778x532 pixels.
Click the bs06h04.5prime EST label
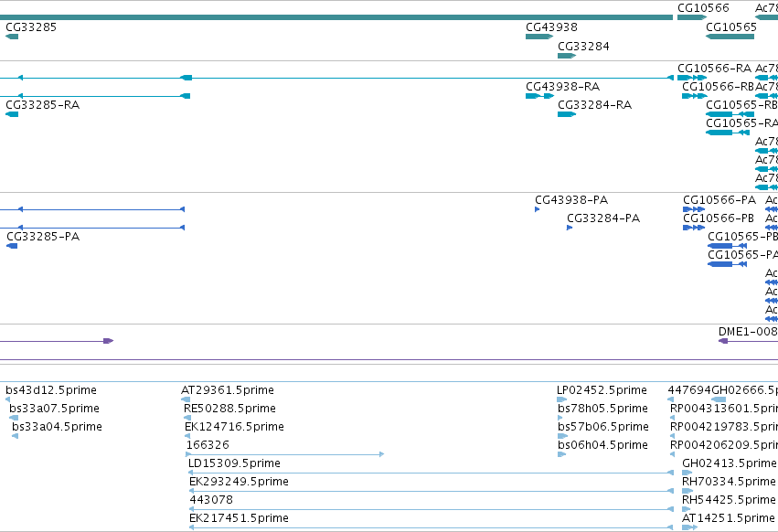tap(602, 445)
